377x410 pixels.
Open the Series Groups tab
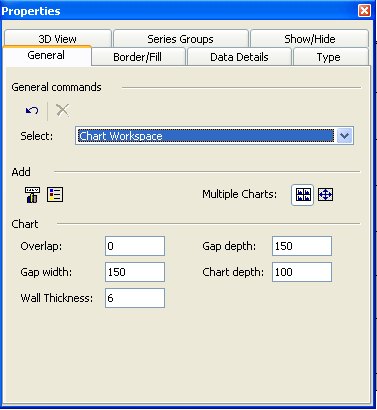pyautogui.click(x=181, y=39)
